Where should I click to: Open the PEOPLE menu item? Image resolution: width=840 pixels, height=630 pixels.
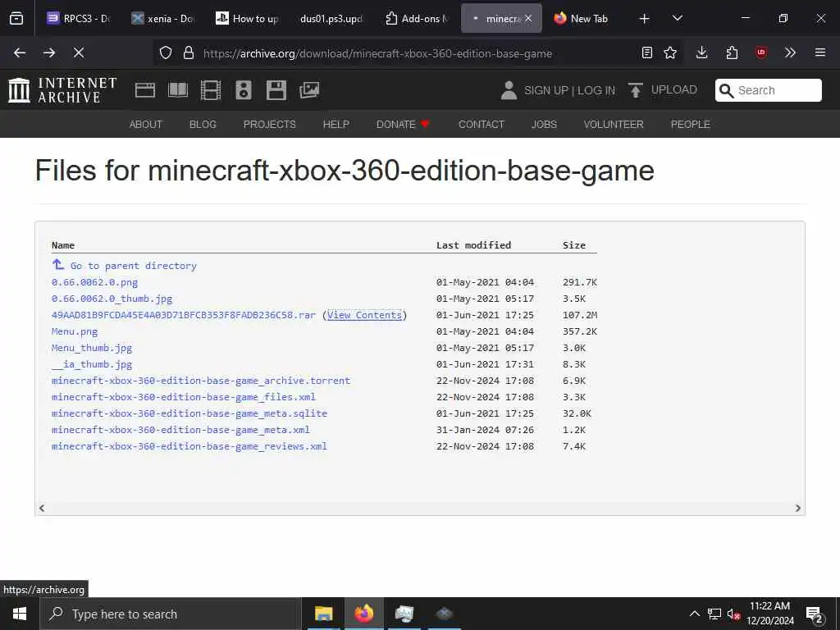690,125
